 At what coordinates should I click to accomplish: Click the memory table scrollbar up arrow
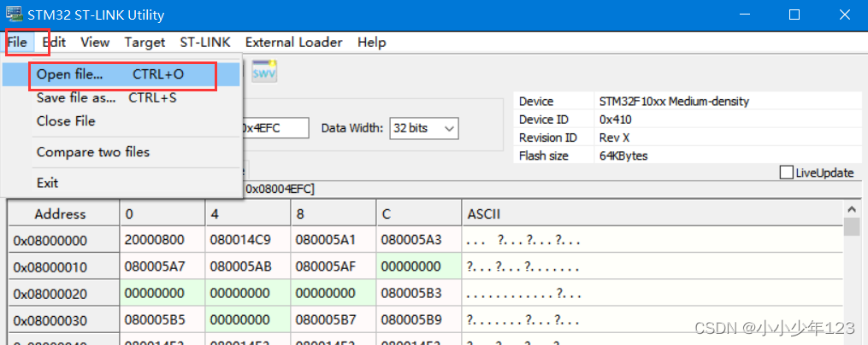[x=852, y=209]
